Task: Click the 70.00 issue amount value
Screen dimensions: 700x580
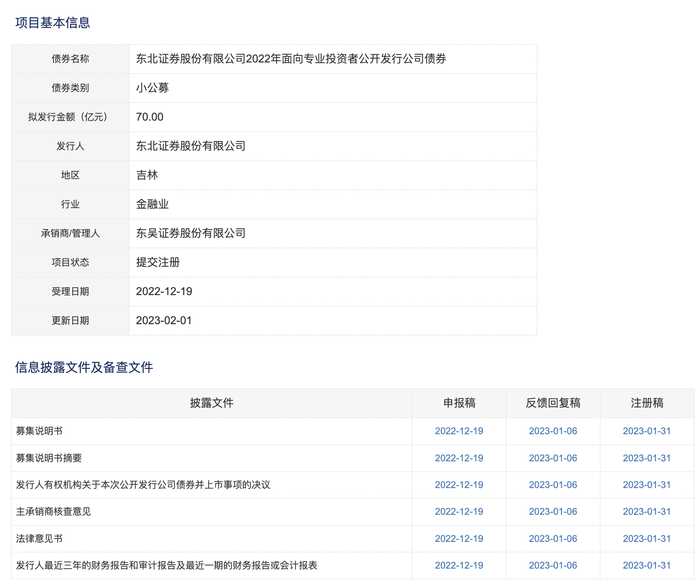Action: click(150, 117)
